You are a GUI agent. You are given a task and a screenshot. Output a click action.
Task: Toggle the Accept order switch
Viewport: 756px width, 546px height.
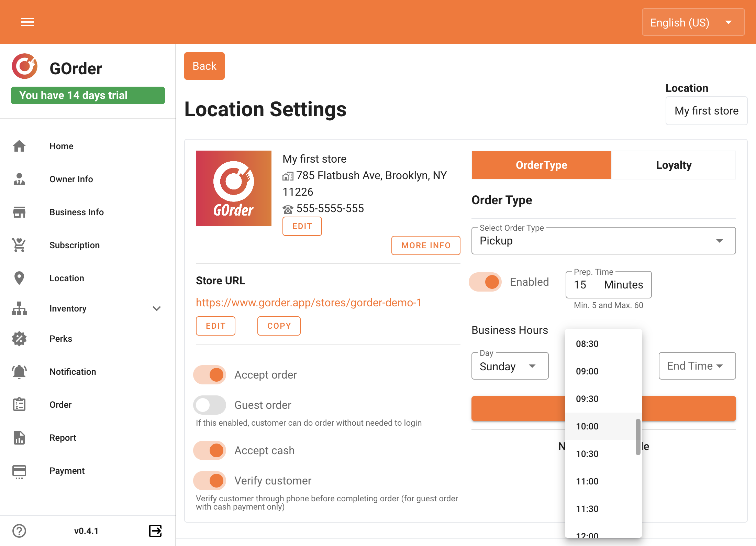point(210,375)
